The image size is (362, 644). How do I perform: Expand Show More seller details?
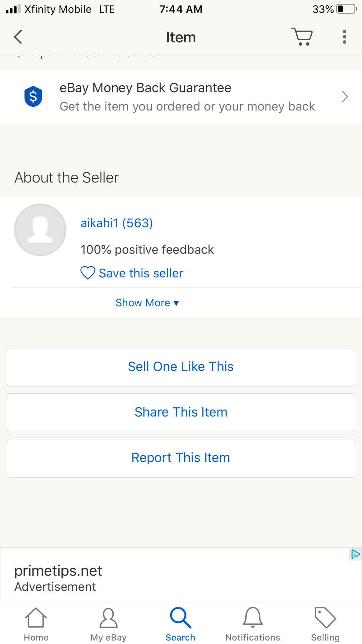pyautogui.click(x=147, y=303)
